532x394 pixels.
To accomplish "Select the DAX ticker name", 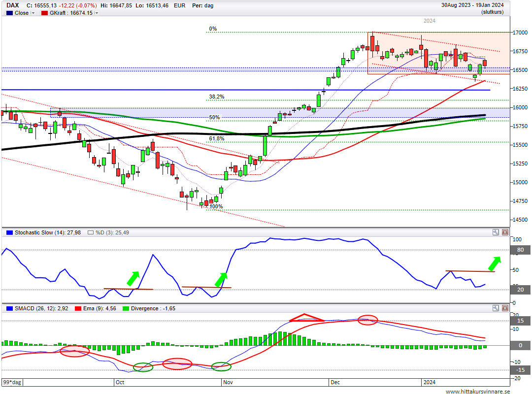I will (12, 5).
